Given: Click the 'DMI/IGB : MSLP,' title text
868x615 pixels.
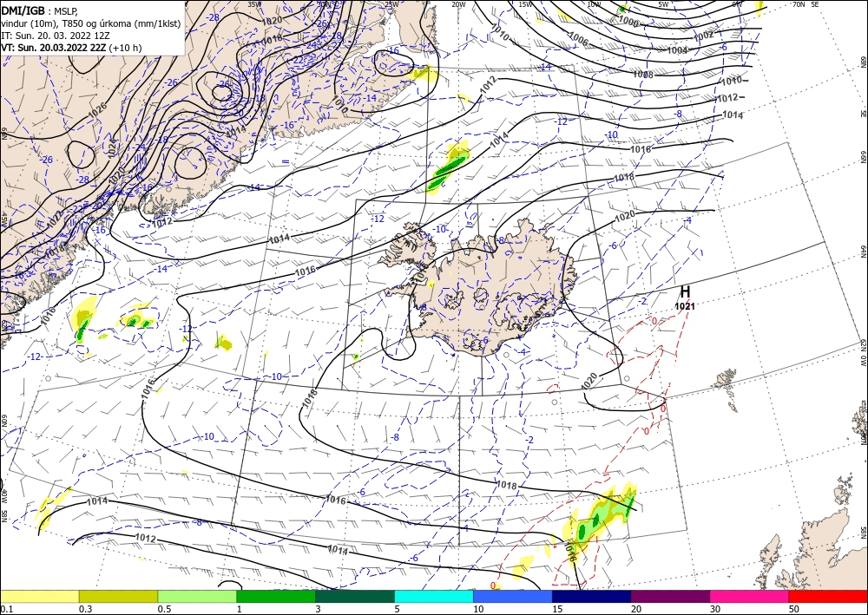Looking at the screenshot, I should click(x=40, y=10).
